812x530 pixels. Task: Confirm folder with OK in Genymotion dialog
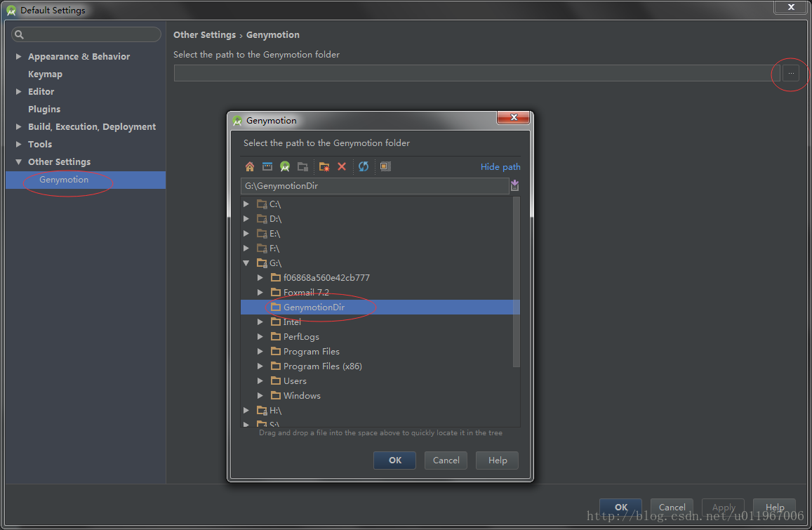coord(394,460)
